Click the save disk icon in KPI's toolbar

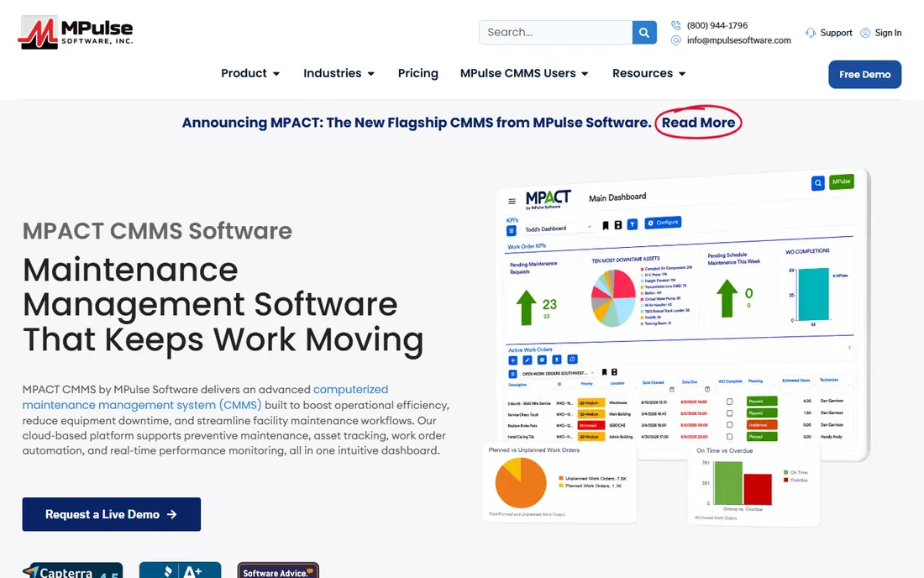(617, 225)
